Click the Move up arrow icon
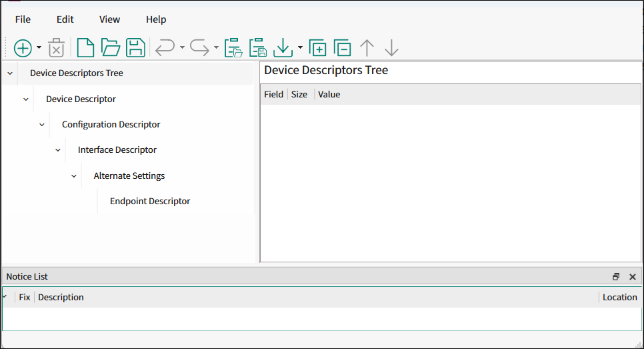Image resolution: width=644 pixels, height=349 pixels. (367, 47)
